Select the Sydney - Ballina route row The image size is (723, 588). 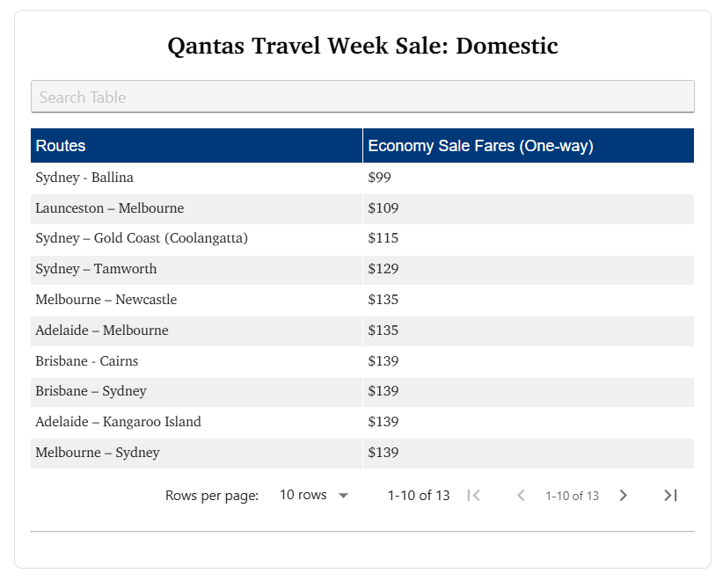click(x=84, y=178)
